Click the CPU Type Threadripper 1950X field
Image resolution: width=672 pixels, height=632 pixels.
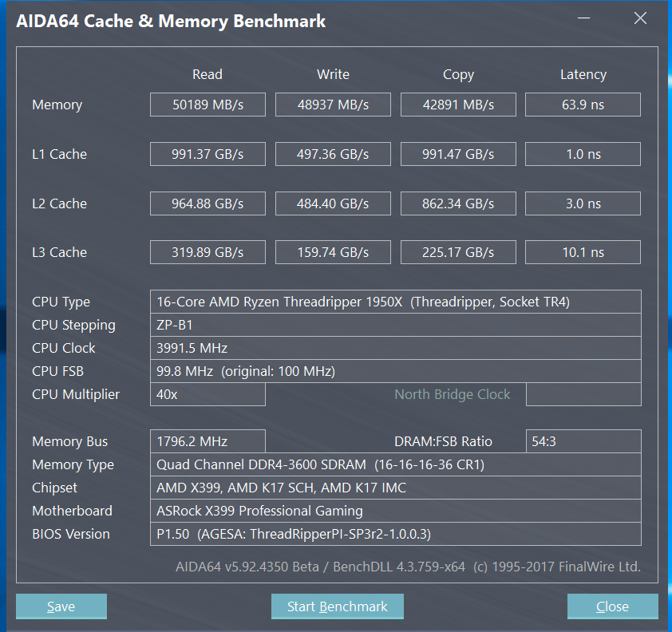(396, 302)
